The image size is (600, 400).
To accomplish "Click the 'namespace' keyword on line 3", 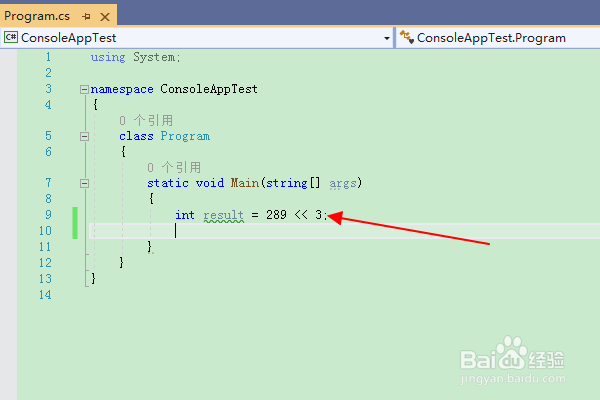I will [x=122, y=89].
